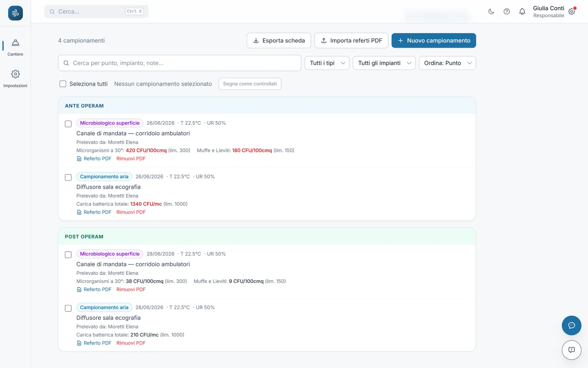Image resolution: width=588 pixels, height=368 pixels.
Task: Click Giulia Conti user profile name
Action: (549, 8)
